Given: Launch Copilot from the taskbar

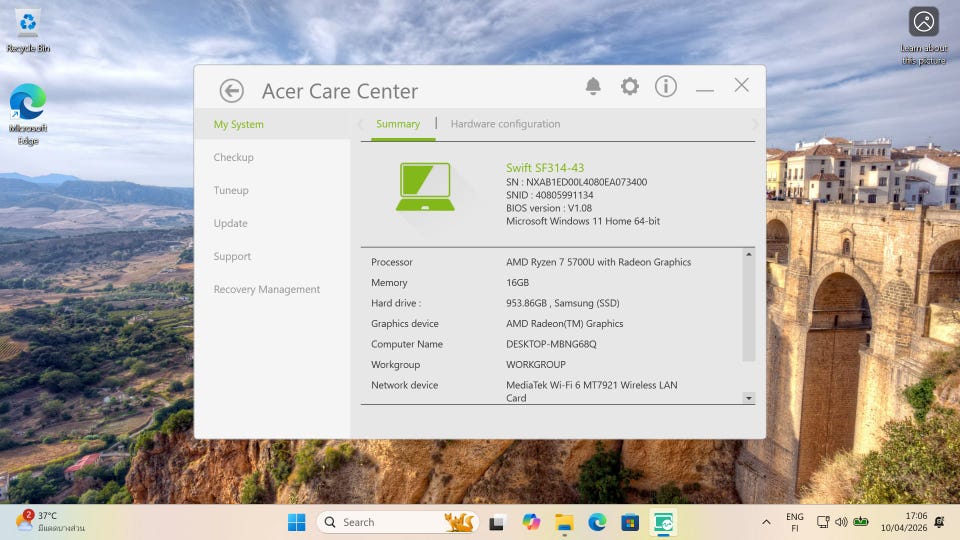Looking at the screenshot, I should pyautogui.click(x=531, y=522).
